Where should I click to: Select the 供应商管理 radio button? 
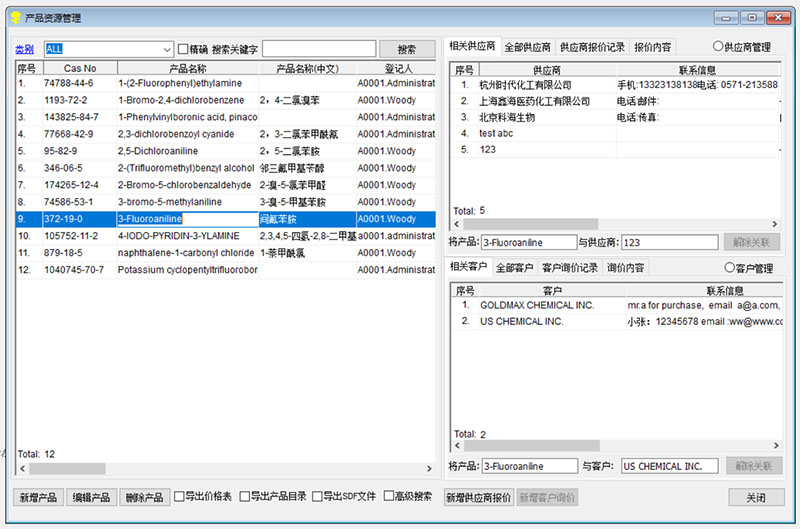pos(718,47)
